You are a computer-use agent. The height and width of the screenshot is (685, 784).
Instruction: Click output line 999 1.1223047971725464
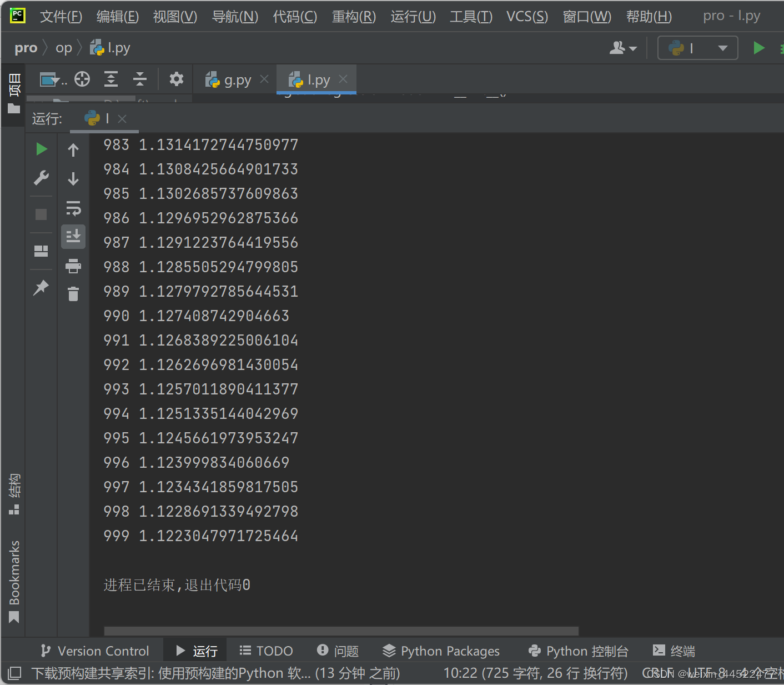[x=201, y=536]
